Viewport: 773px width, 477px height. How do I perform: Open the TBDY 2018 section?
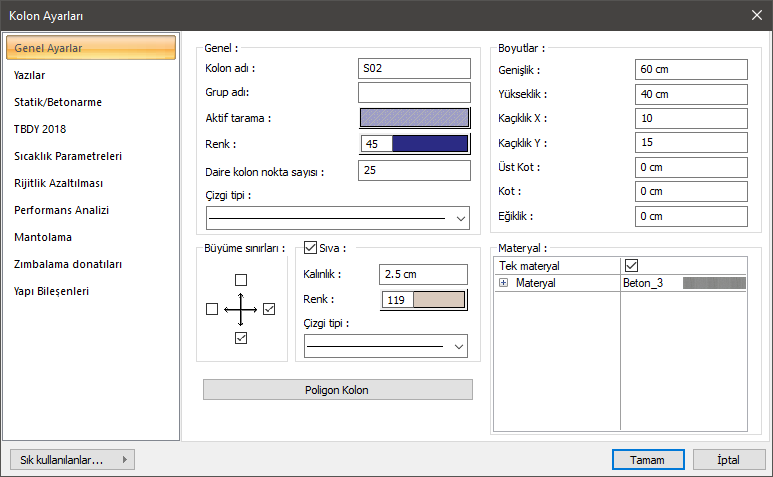click(x=40, y=129)
